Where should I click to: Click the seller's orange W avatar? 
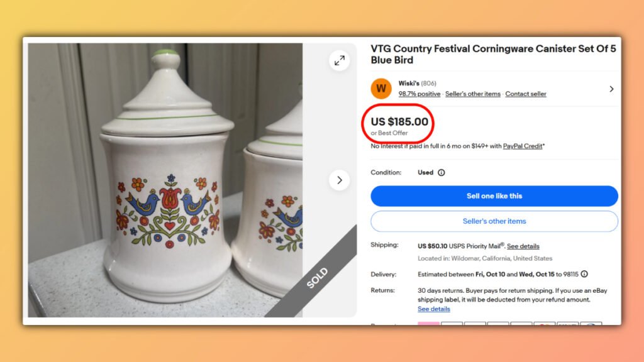coord(380,89)
